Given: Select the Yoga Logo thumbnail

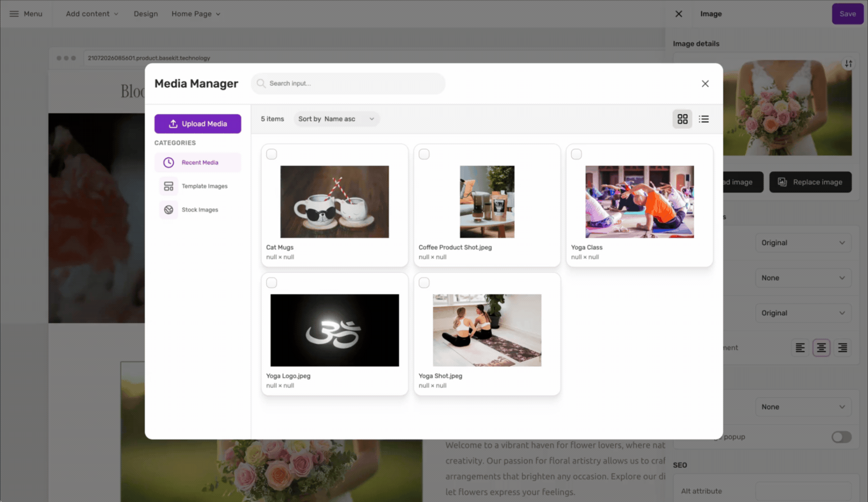Looking at the screenshot, I should (335, 330).
